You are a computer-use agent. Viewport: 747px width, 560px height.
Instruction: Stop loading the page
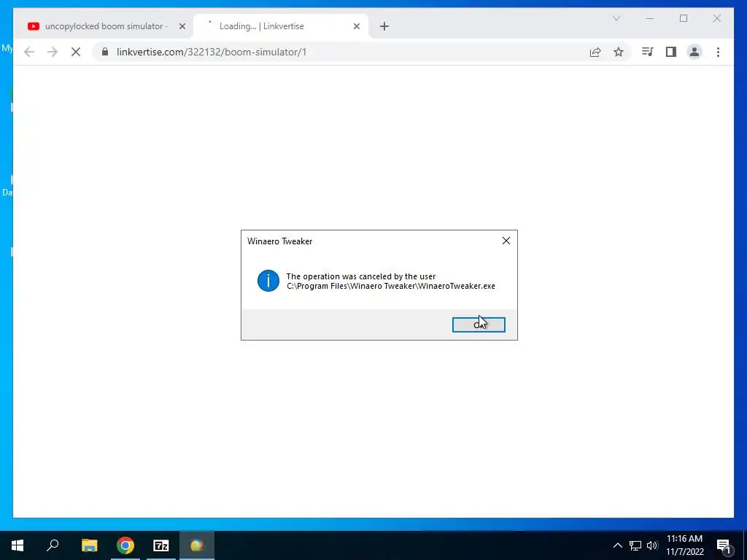pos(76,52)
